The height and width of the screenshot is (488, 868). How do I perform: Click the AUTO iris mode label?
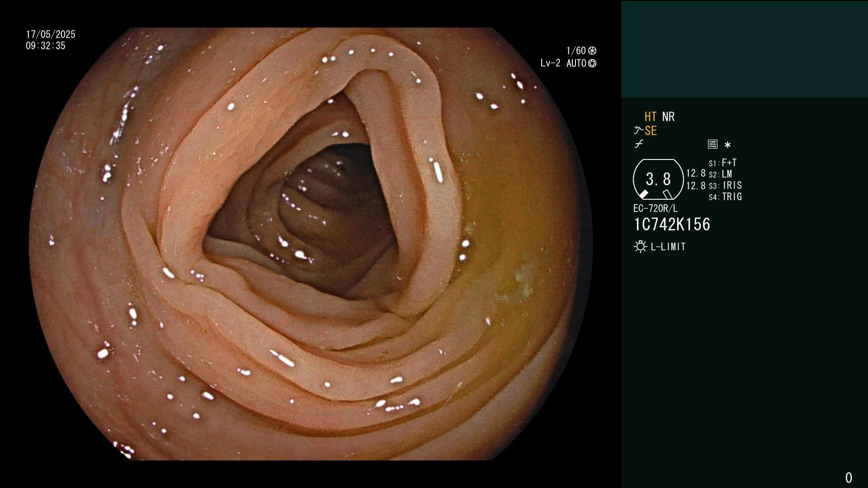tap(576, 63)
